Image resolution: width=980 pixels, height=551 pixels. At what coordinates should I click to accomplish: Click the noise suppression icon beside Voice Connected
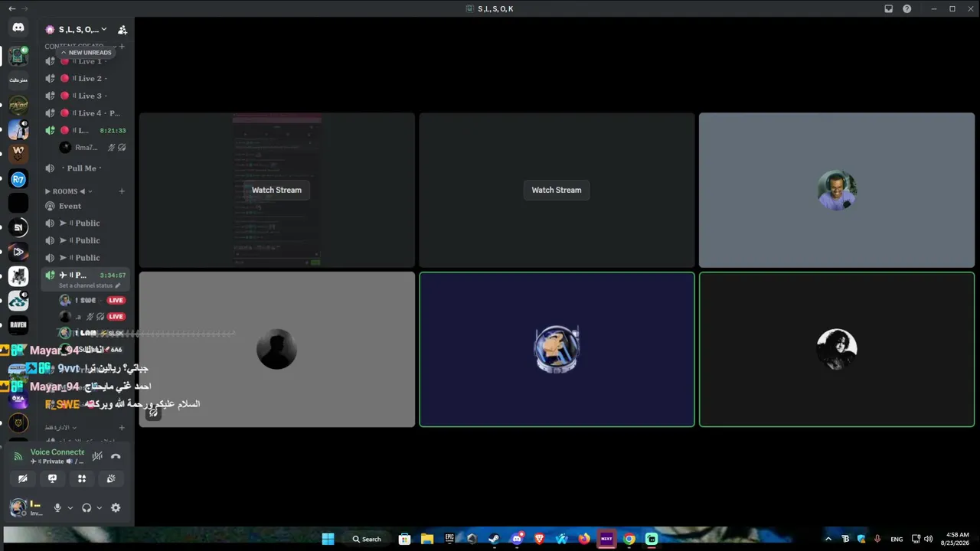click(x=97, y=456)
